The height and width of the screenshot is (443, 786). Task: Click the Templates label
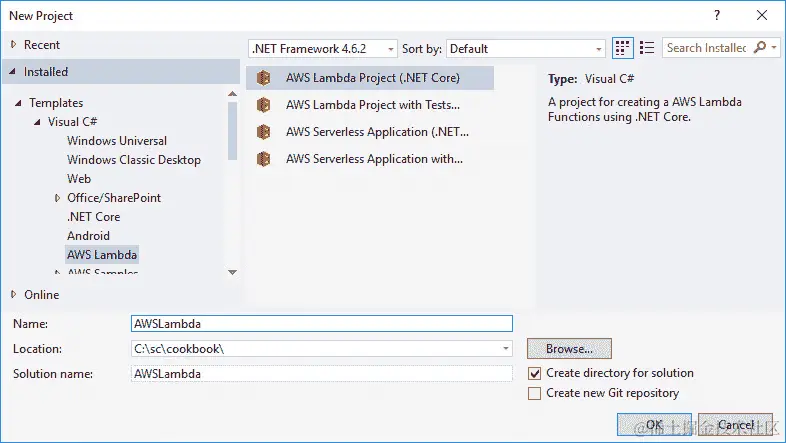(x=56, y=103)
